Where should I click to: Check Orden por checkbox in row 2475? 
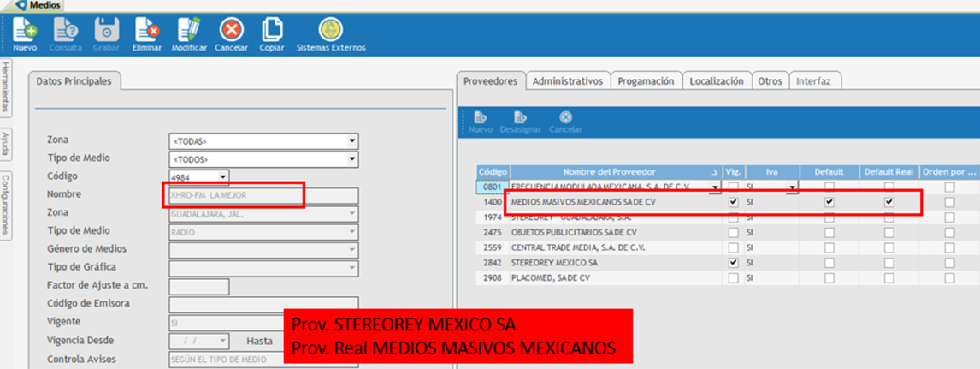coord(949,233)
